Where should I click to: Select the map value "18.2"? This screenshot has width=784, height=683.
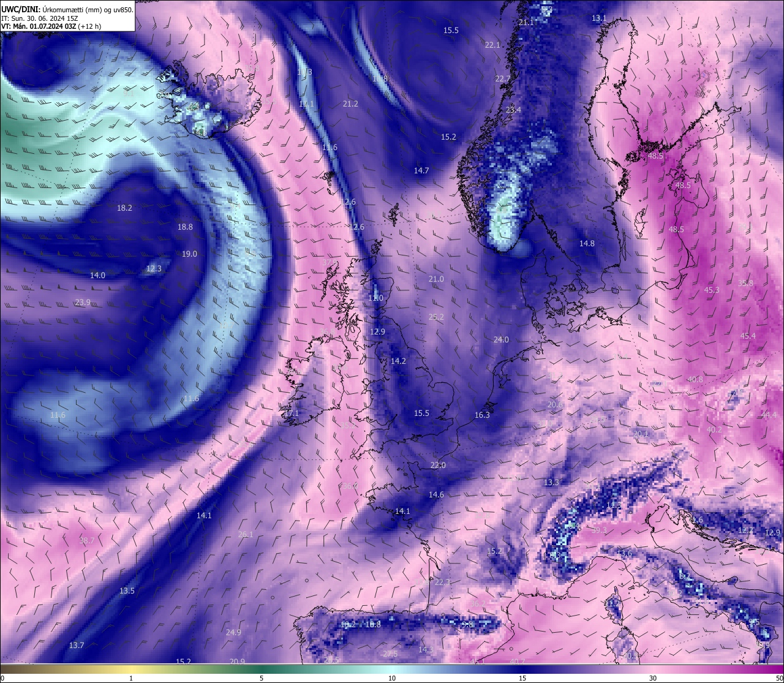point(124,208)
